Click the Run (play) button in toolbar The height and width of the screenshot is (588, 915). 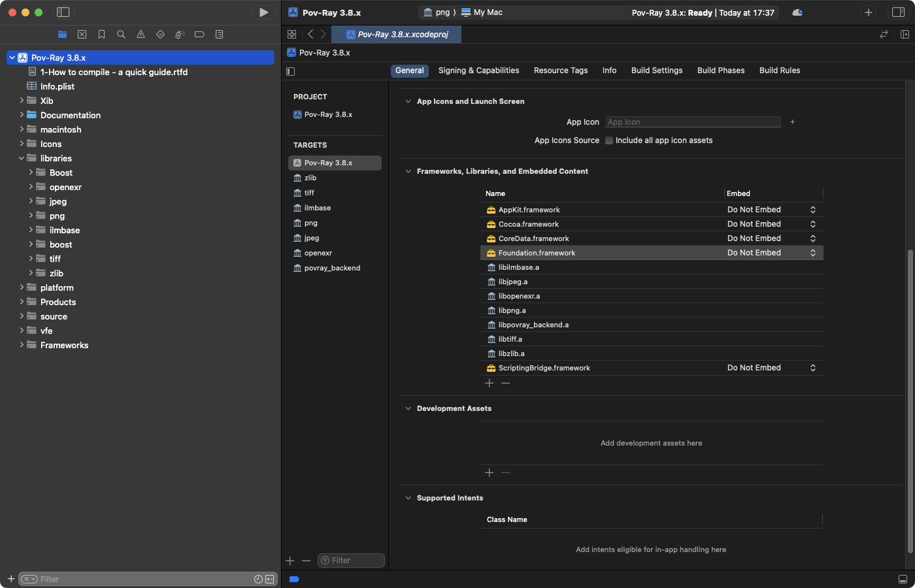(x=263, y=12)
